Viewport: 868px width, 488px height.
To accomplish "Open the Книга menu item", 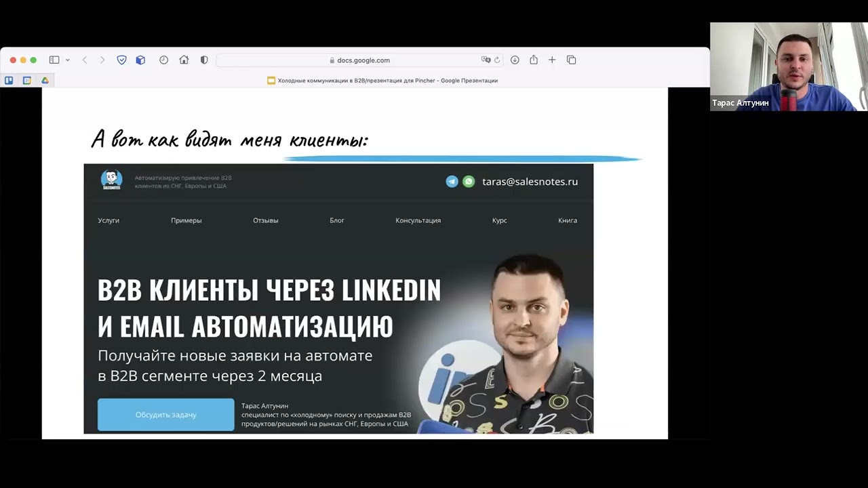I will tap(568, 220).
